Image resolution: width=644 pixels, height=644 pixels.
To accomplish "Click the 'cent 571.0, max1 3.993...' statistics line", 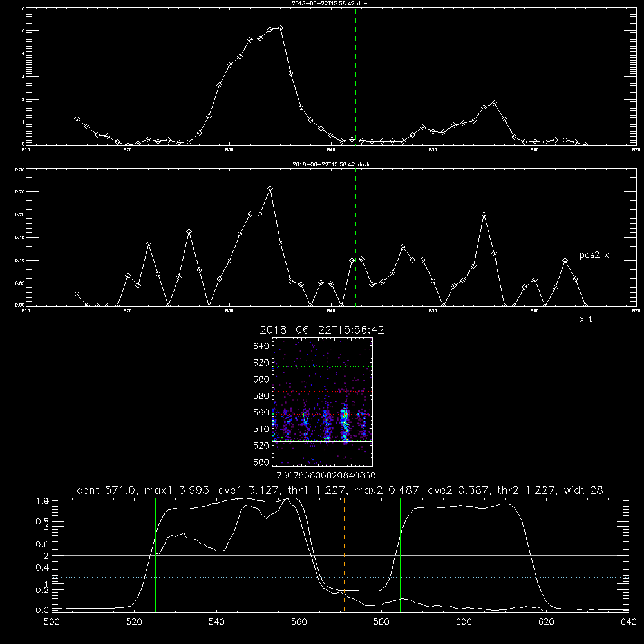I will point(339,490).
